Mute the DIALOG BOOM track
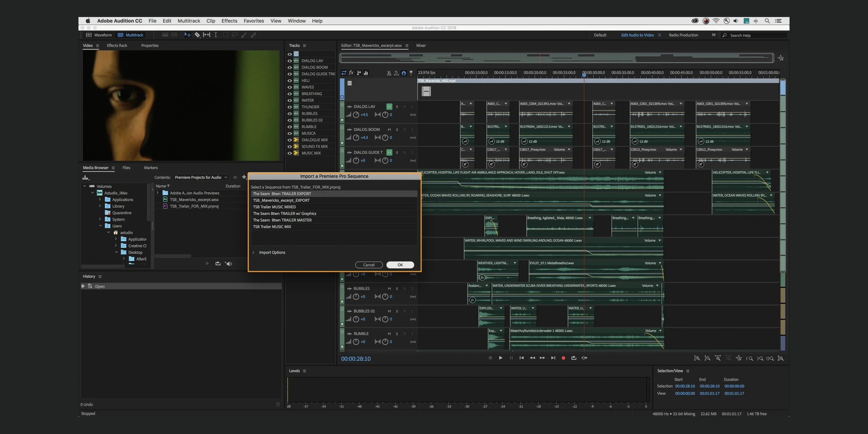The width and height of the screenshot is (868, 434). tap(389, 130)
